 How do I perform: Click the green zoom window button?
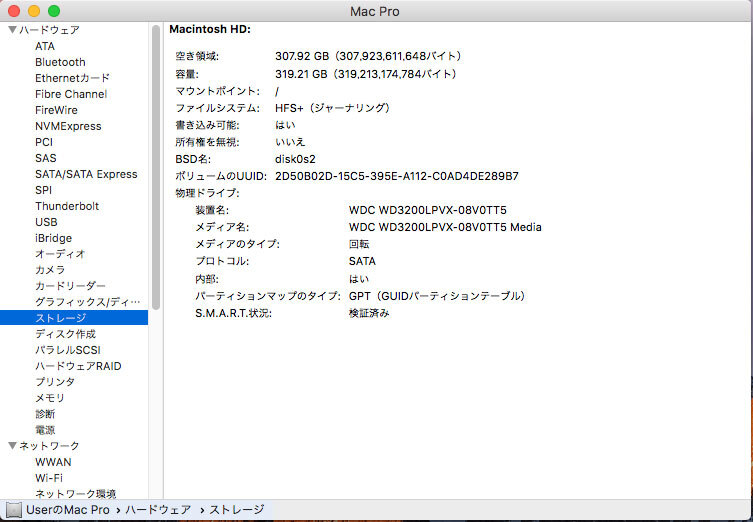54,10
